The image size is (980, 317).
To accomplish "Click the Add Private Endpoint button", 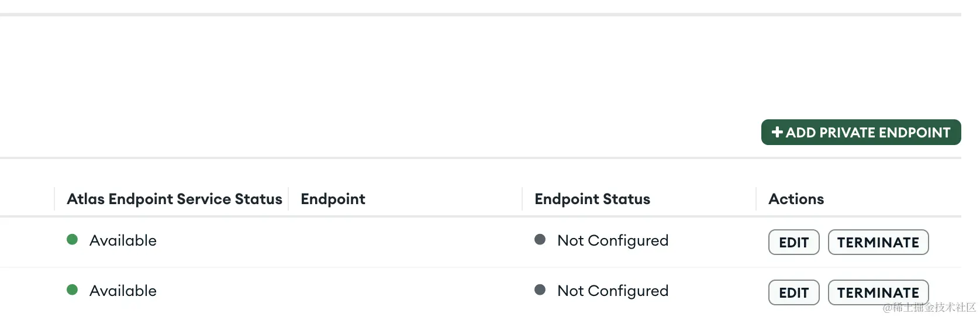I will [861, 133].
